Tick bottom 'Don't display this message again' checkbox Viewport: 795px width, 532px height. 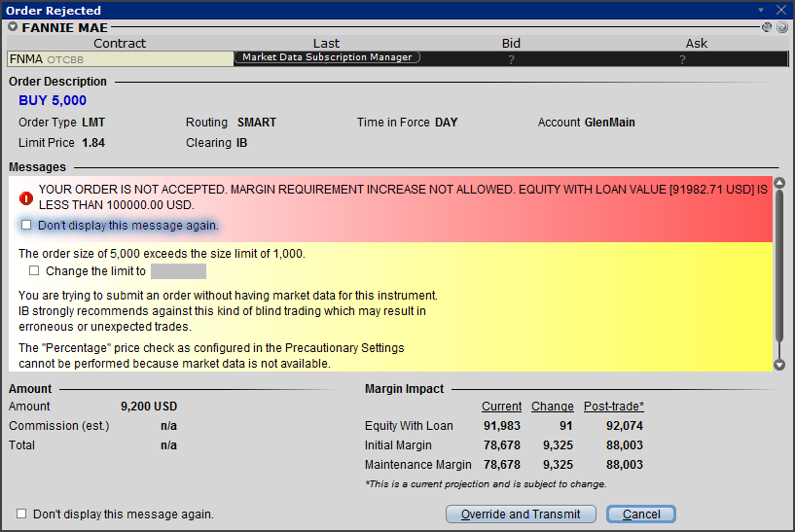click(21, 514)
